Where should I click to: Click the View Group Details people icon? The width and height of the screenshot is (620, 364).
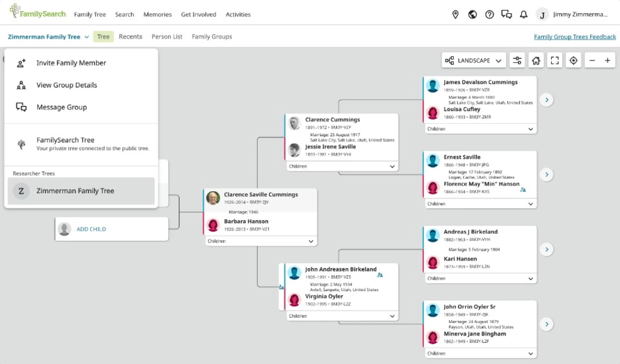pos(21,85)
